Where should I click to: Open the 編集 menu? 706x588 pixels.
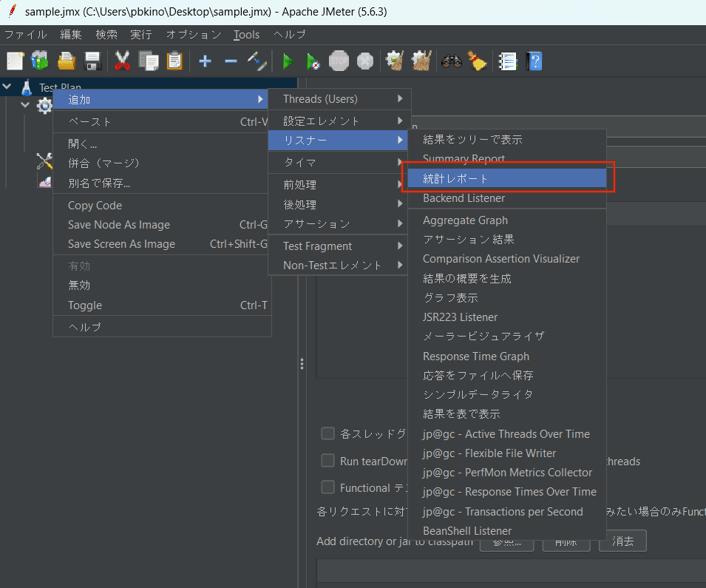pyautogui.click(x=71, y=35)
